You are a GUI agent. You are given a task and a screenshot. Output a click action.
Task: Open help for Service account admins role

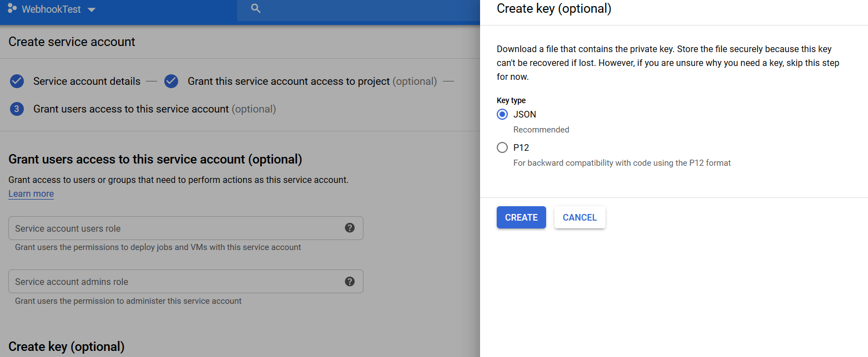(x=350, y=281)
